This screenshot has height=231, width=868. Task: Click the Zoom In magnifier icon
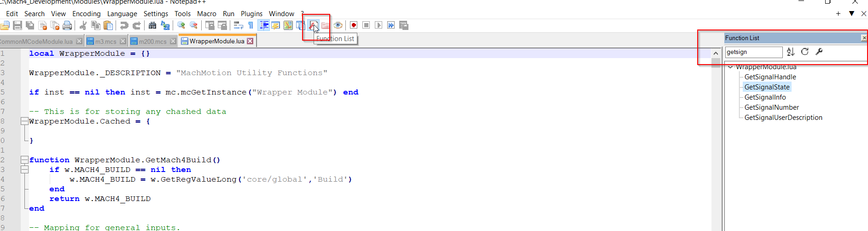181,25
